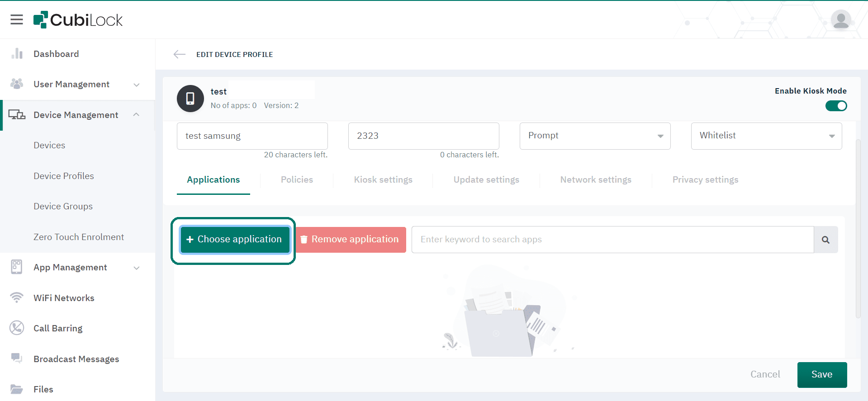Image resolution: width=868 pixels, height=401 pixels.
Task: Click the device profile phone icon
Action: point(190,99)
